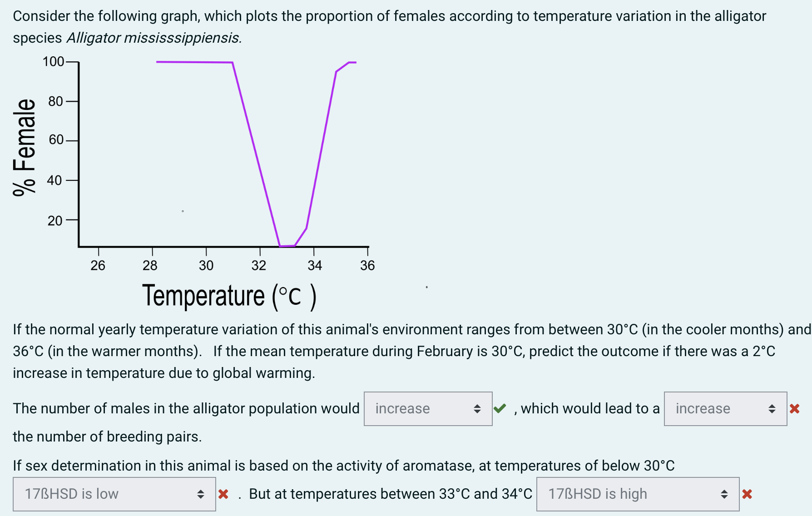812x516 pixels.
Task: Open the '17ßHSD is high' dropdown
Action: coord(636,494)
